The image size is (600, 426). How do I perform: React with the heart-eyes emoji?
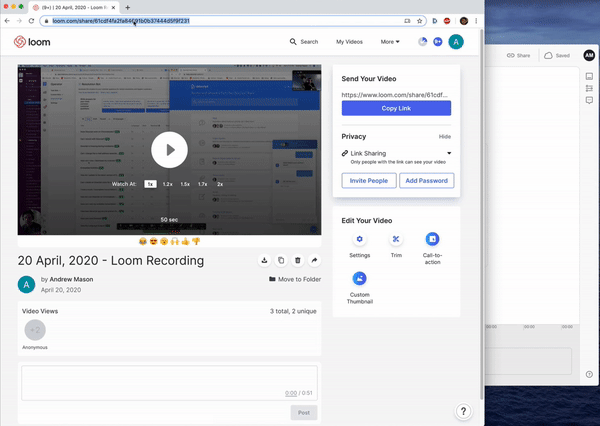tap(153, 241)
